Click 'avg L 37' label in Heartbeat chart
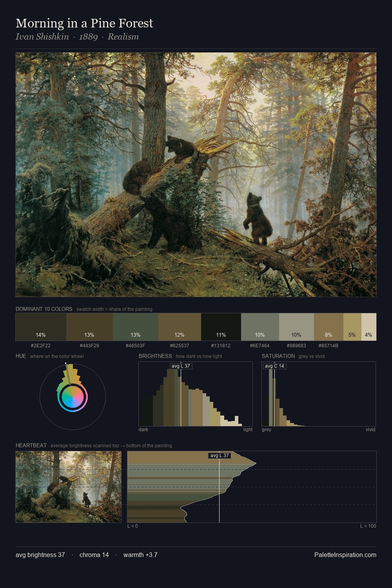The image size is (392, 588). [219, 456]
